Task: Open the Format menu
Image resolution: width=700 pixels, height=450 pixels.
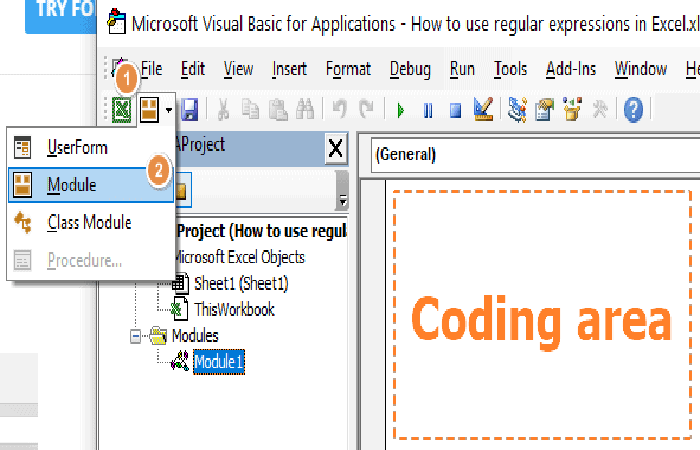Action: 348,69
